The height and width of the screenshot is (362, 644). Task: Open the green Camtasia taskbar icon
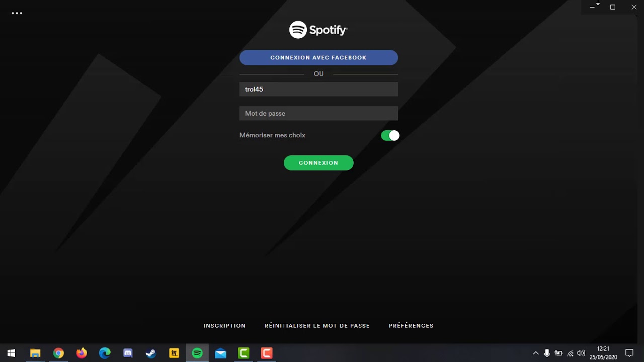[x=244, y=353]
